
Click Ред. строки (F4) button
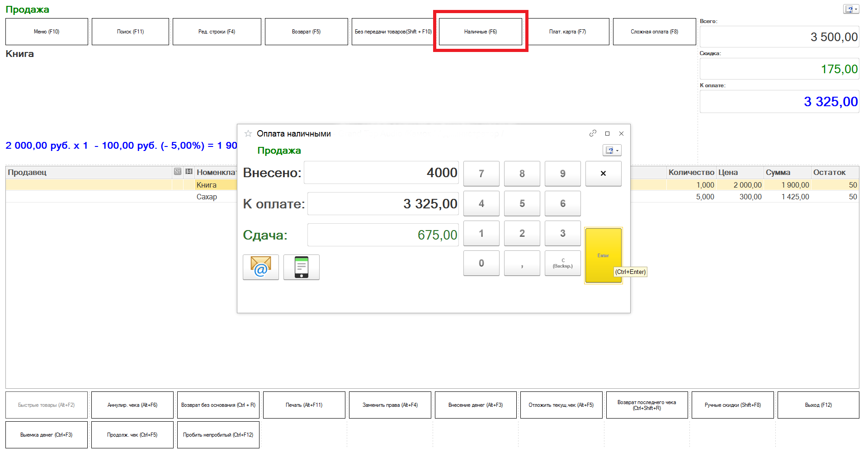coord(217,32)
